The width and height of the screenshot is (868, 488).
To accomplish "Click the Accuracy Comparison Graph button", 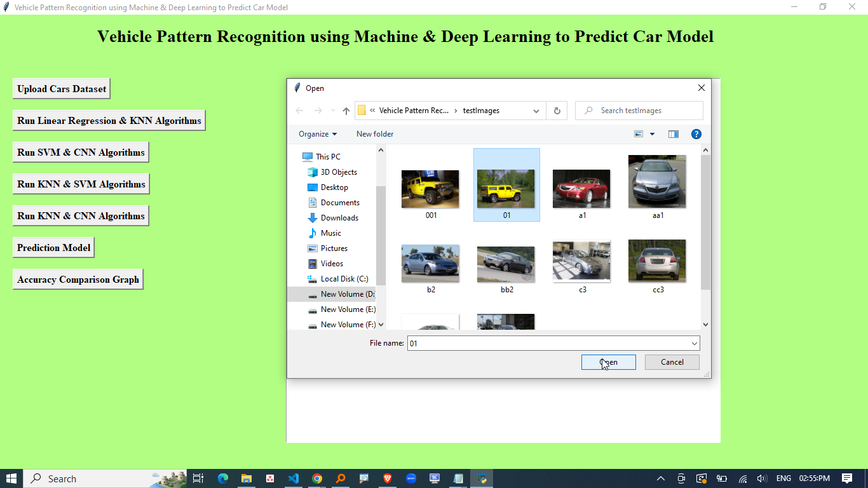I will click(78, 280).
